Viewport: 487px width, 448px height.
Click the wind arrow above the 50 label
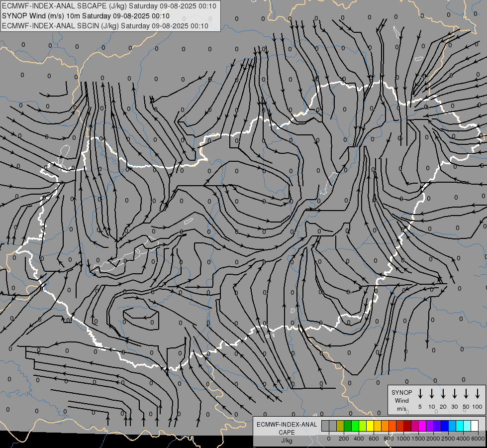466,394
